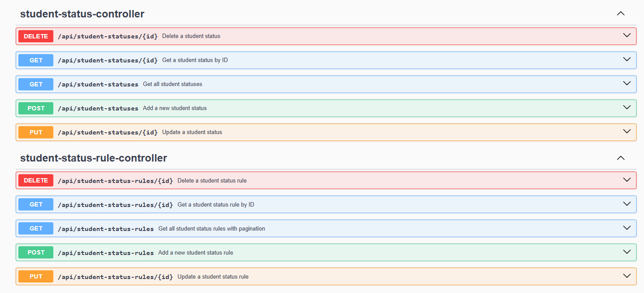Expand Update a student status rule arrow
The width and height of the screenshot is (644, 293).
pos(627,276)
